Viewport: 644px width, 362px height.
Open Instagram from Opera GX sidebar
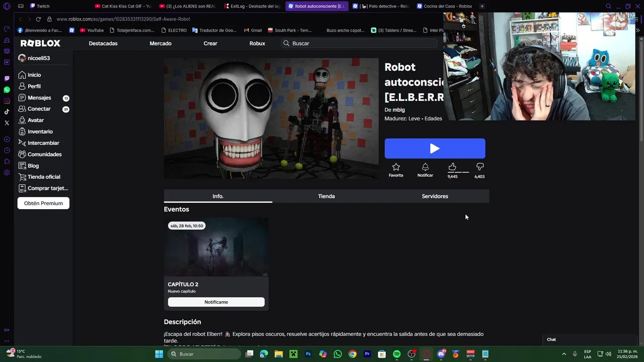[7, 101]
